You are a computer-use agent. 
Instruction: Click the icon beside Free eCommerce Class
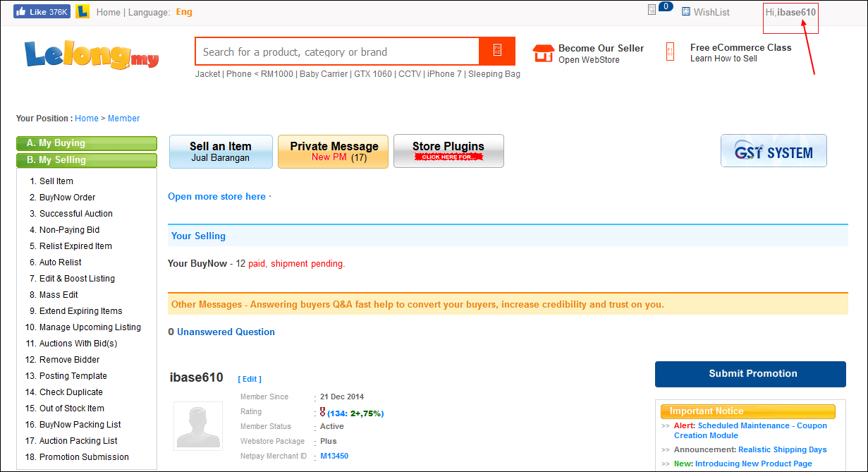(x=670, y=52)
